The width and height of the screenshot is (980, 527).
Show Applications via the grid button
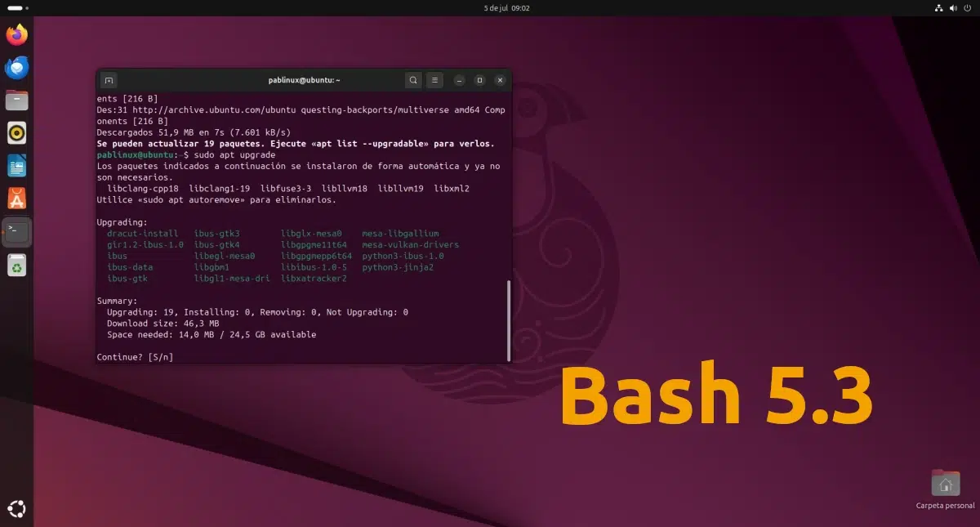16,508
